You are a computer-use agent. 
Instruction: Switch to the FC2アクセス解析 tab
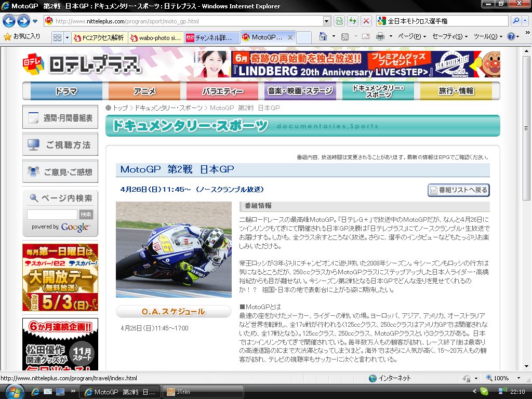coord(99,37)
